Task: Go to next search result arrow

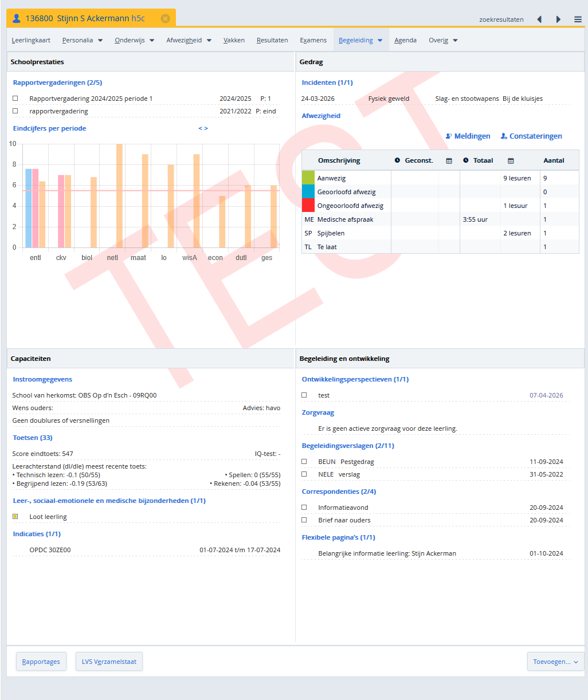Action: (558, 19)
